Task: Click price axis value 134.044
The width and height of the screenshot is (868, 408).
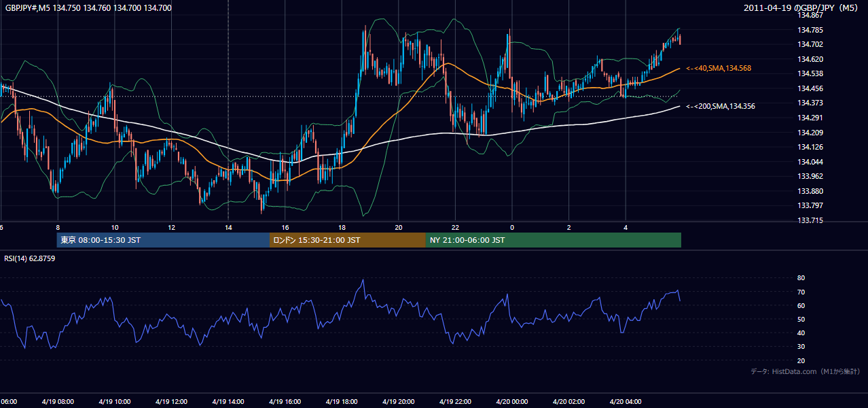Action: 810,162
